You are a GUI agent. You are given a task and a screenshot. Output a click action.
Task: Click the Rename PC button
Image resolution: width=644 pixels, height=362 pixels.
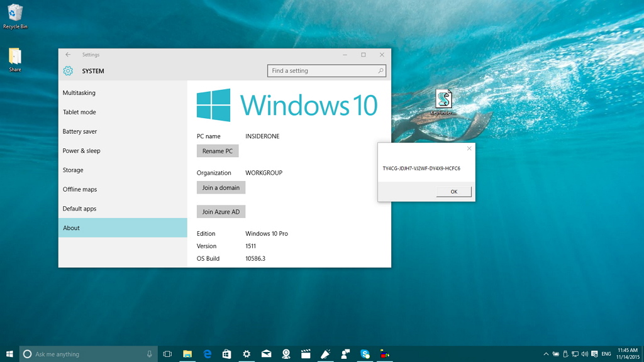tap(218, 151)
